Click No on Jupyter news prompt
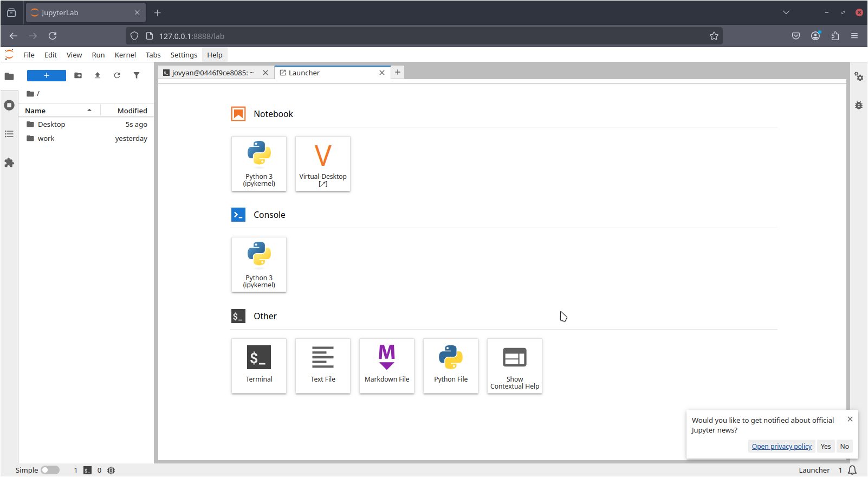The height and width of the screenshot is (477, 868). [844, 446]
